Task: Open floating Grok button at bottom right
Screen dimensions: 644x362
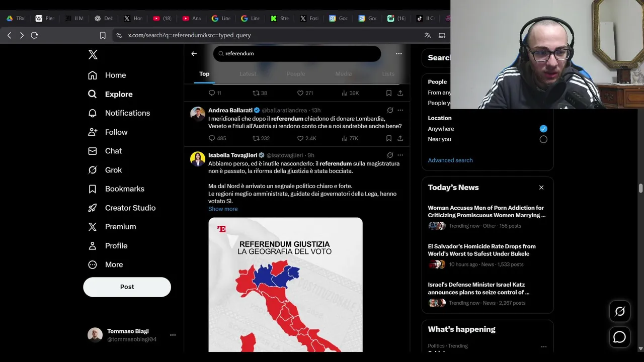Action: point(620,311)
